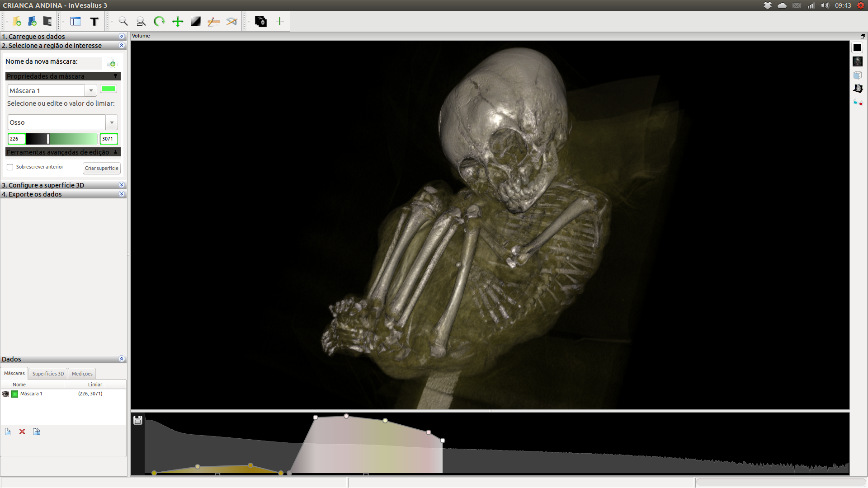This screenshot has width=868, height=488.
Task: Click the Criar superfície button
Action: (102, 168)
